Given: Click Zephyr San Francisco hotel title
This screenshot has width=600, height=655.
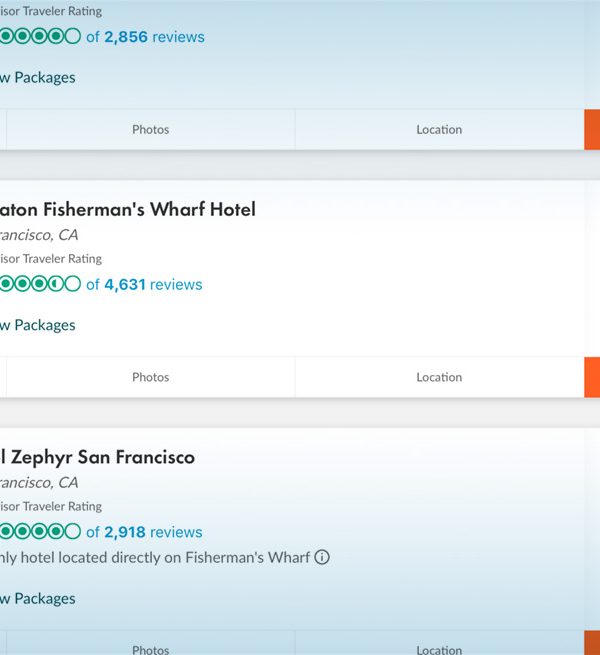Looking at the screenshot, I should click(x=97, y=457).
